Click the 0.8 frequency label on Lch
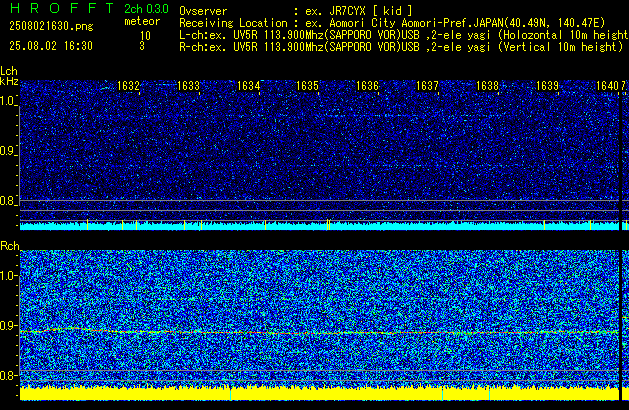629x410 pixels. tap(8, 201)
